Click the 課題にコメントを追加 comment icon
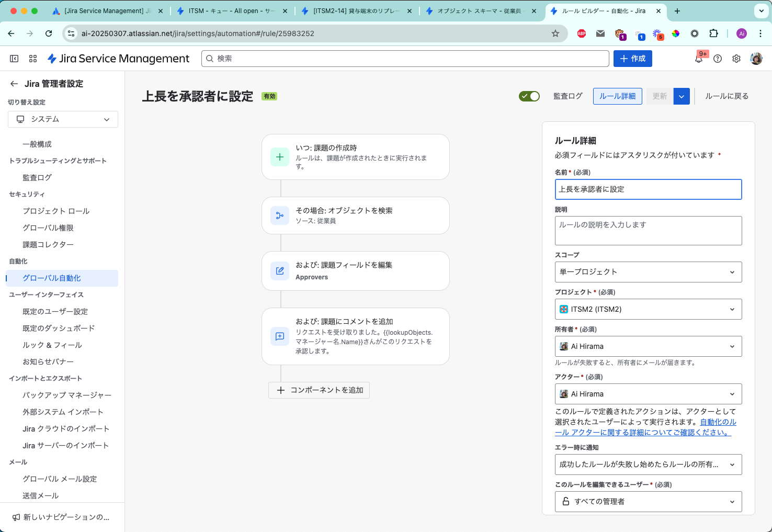The width and height of the screenshot is (772, 532). 280,336
